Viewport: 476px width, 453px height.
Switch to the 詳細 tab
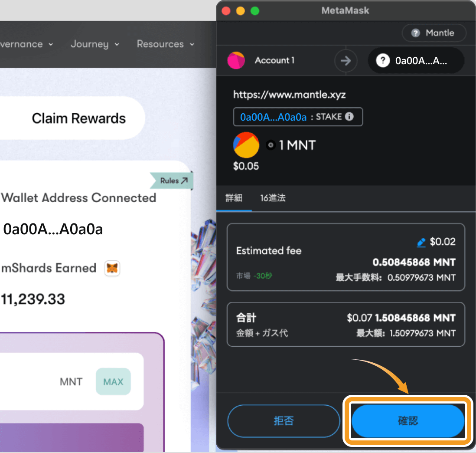234,198
